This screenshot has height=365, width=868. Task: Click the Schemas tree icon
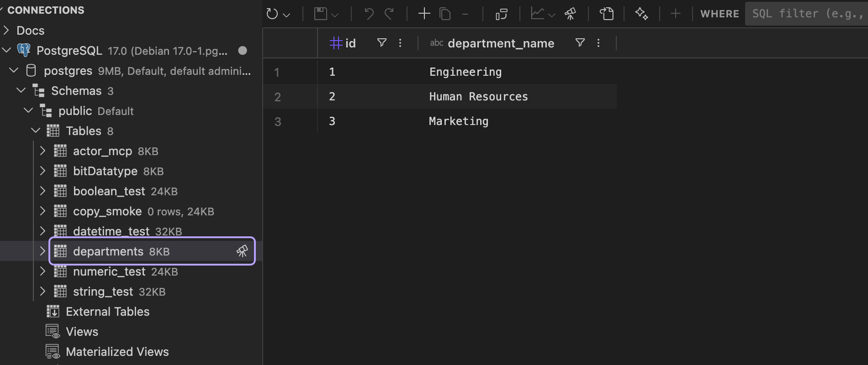pos(38,90)
